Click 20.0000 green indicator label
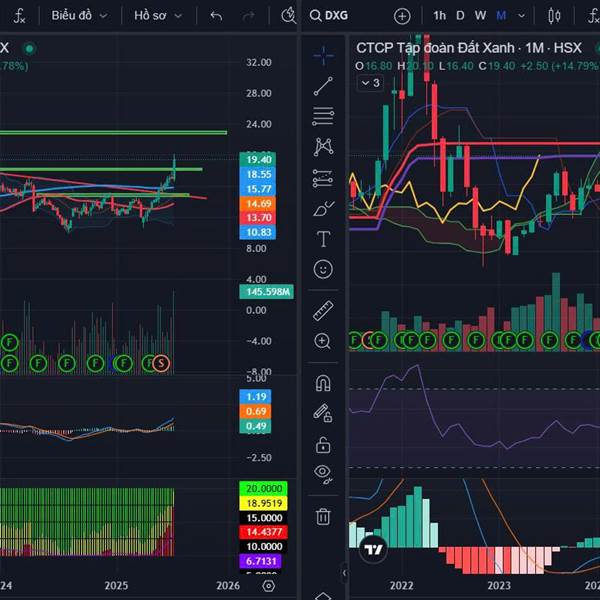Screen dimensions: 600x600 pos(263,489)
